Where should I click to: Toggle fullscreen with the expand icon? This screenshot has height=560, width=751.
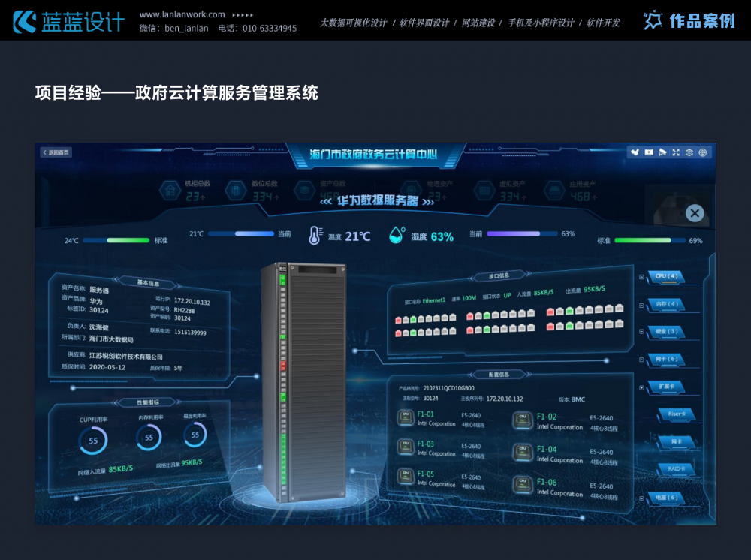pyautogui.click(x=676, y=152)
